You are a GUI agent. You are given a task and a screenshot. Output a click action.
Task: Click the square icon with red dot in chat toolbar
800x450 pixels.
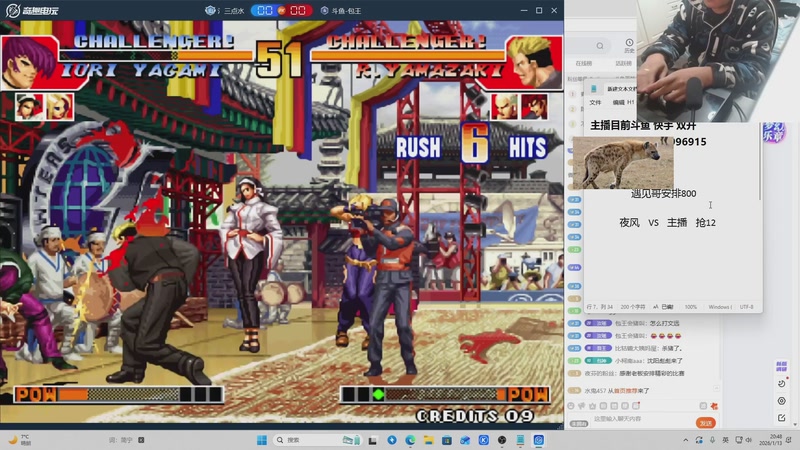(636, 406)
